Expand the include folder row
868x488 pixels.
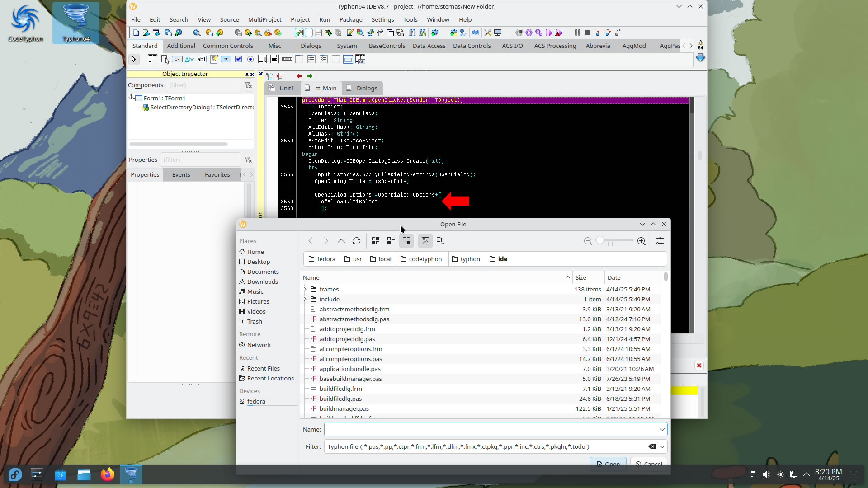click(305, 299)
